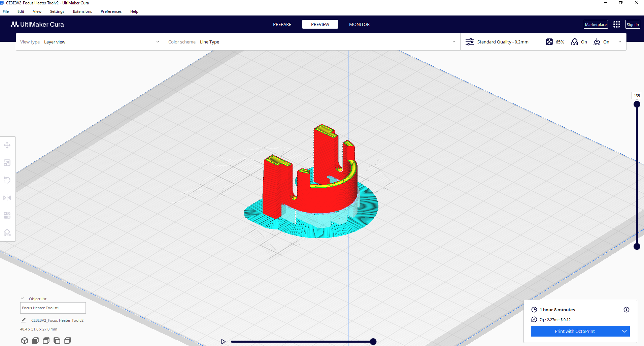
Task: Switch to front view camera icon
Action: [x=35, y=341]
